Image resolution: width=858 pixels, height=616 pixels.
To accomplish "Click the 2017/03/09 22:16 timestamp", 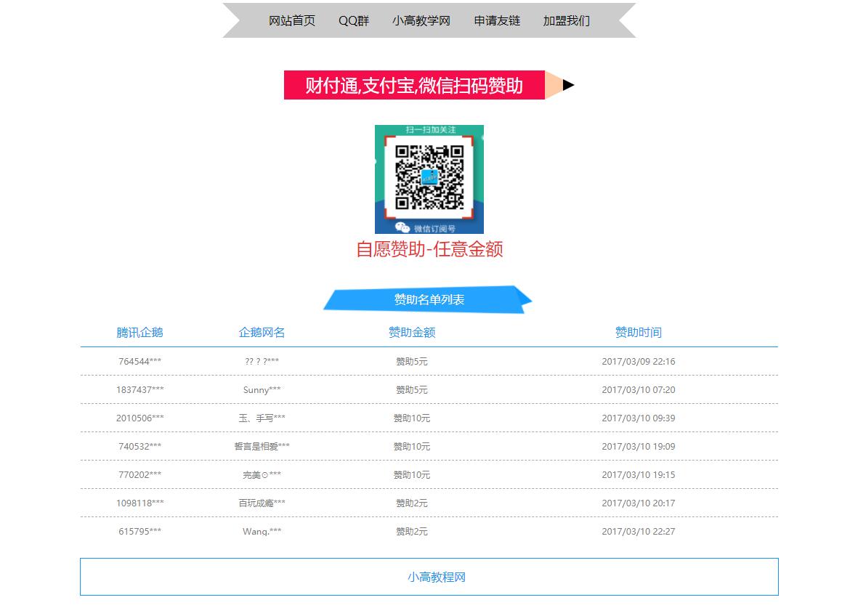I will [x=638, y=362].
